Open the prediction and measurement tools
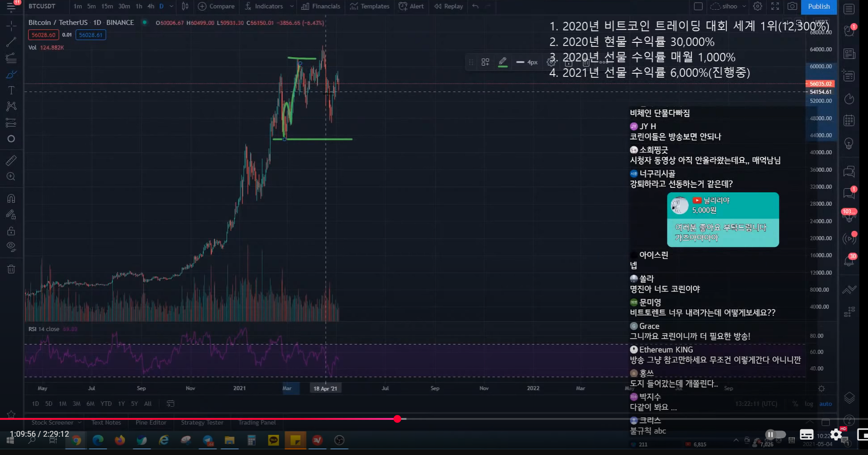Image resolution: width=868 pixels, height=455 pixels. pos(11,123)
